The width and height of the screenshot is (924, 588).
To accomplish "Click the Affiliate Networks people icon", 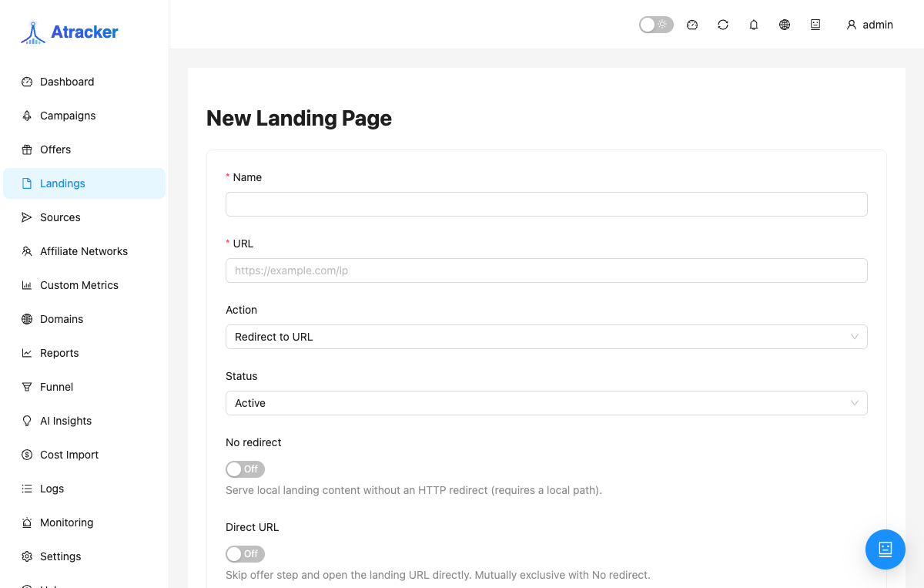I will [x=27, y=251].
